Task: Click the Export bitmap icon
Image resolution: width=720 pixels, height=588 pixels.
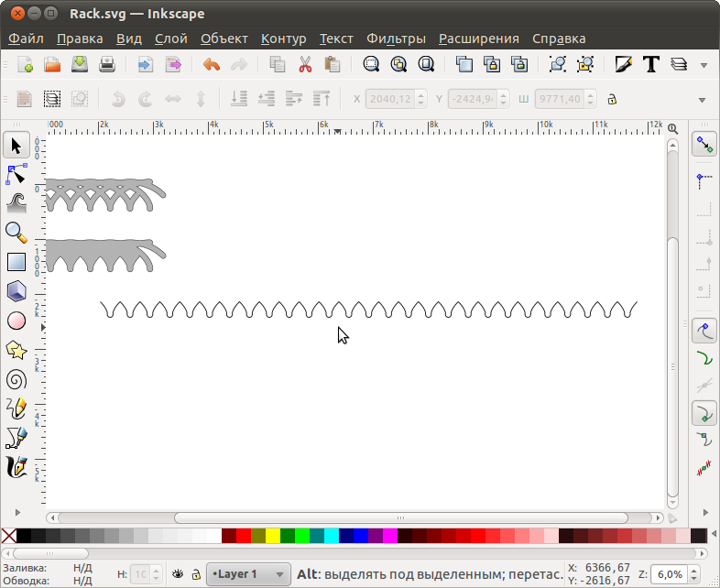Action: coord(173,64)
